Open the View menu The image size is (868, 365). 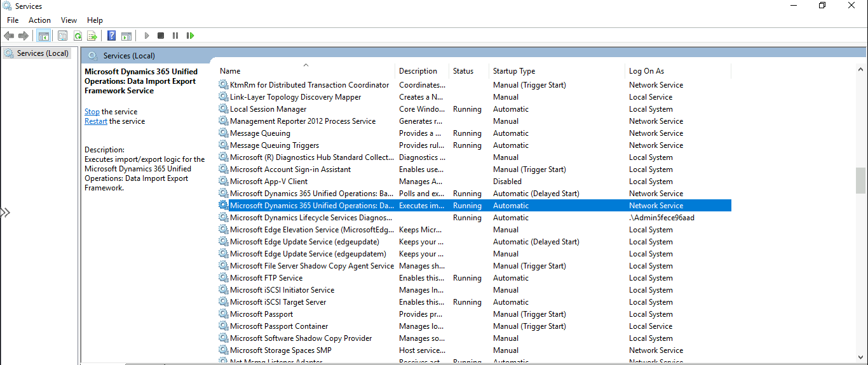[x=69, y=20]
